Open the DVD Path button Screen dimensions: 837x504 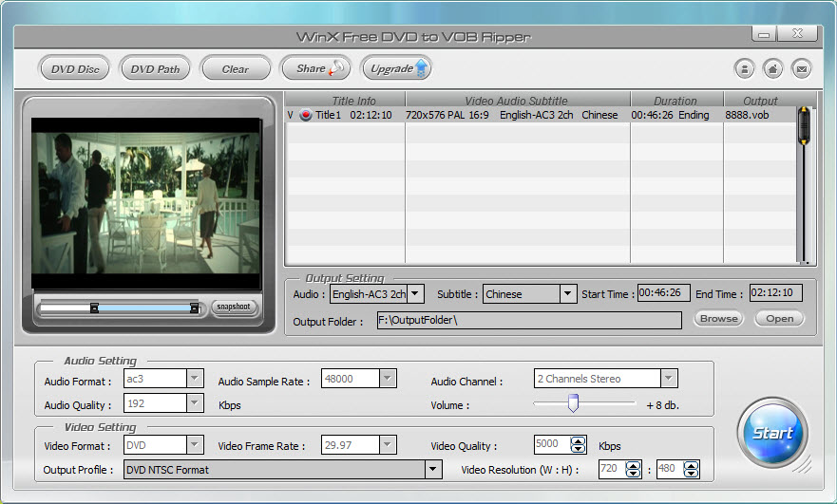tap(155, 68)
